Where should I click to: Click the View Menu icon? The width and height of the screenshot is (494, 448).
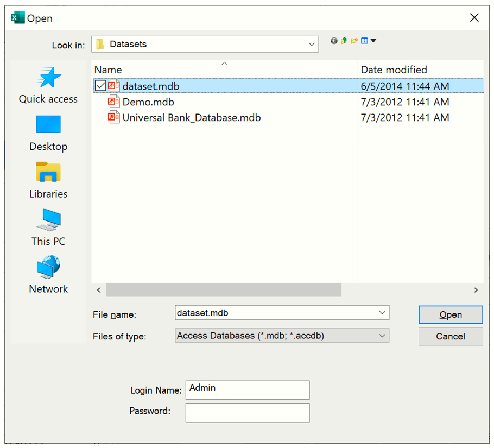(x=364, y=41)
